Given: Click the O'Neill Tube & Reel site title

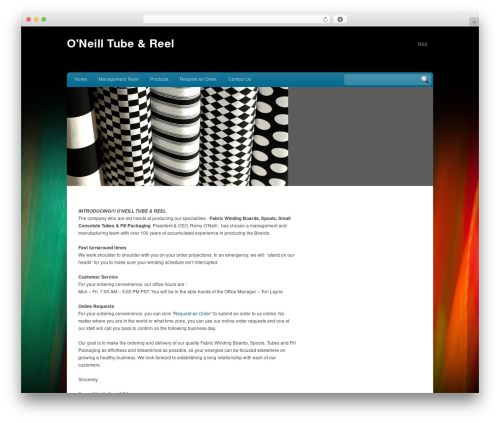Looking at the screenshot, I should (x=120, y=44).
